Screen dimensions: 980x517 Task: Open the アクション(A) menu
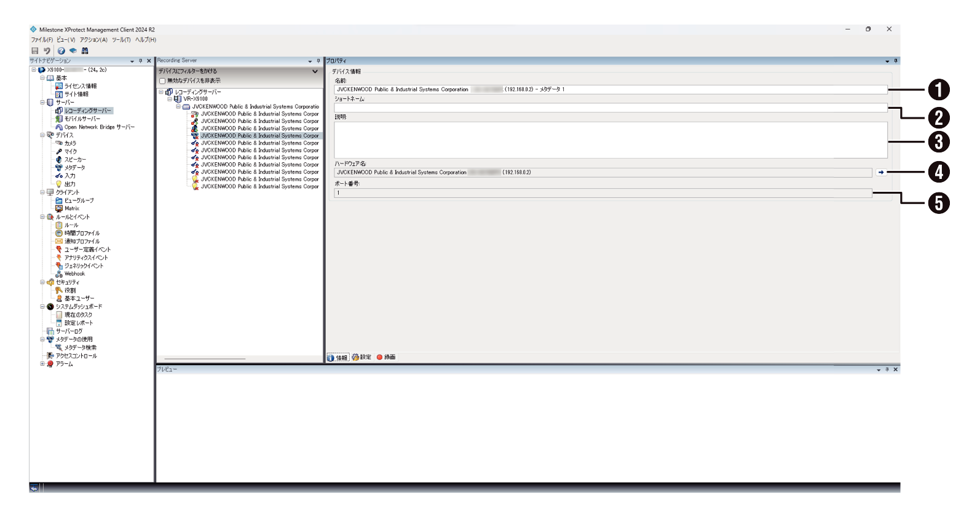pyautogui.click(x=93, y=39)
